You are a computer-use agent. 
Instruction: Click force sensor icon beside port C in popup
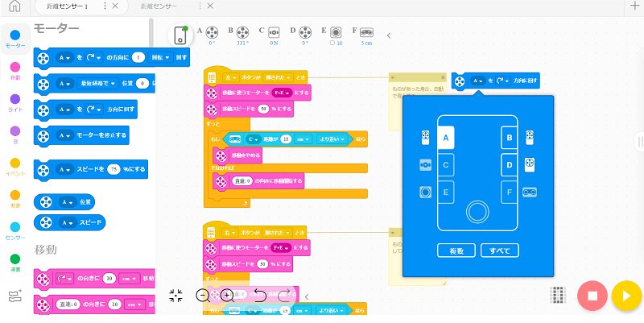click(426, 165)
